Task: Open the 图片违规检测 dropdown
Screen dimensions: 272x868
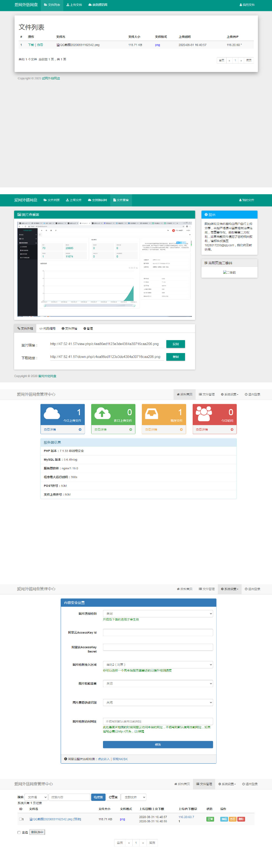Action: point(158,614)
